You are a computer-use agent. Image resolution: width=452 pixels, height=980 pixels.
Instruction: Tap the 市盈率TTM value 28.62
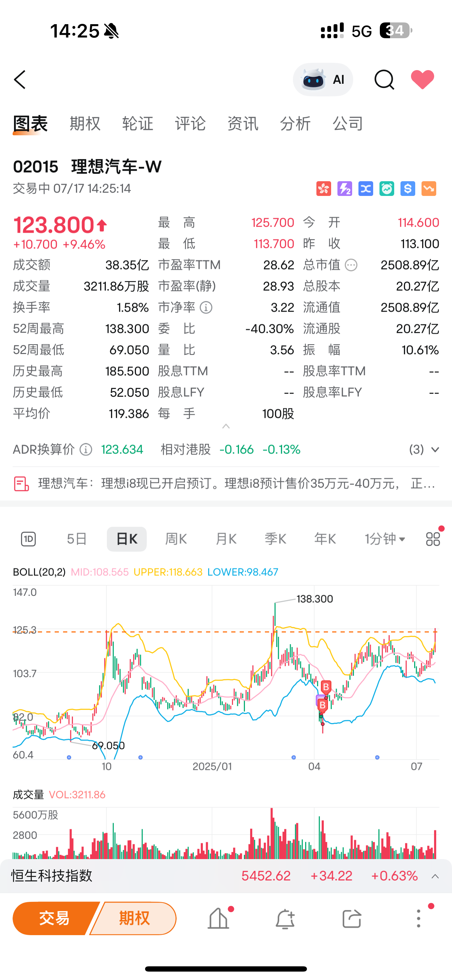pyautogui.click(x=279, y=265)
